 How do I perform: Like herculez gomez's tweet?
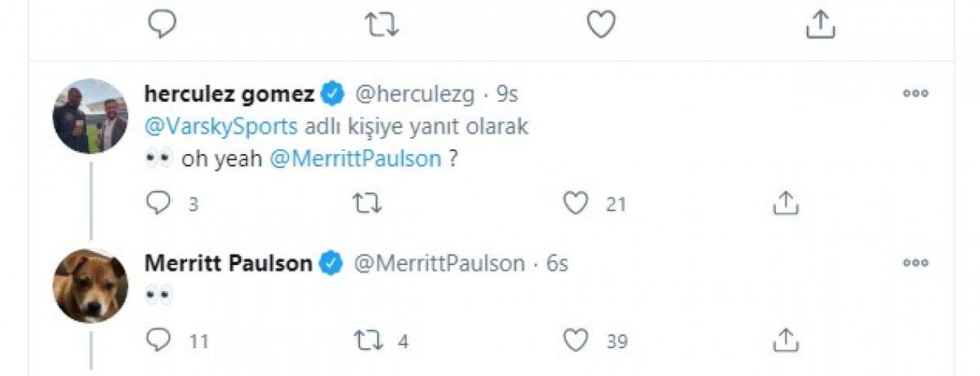coord(577,203)
